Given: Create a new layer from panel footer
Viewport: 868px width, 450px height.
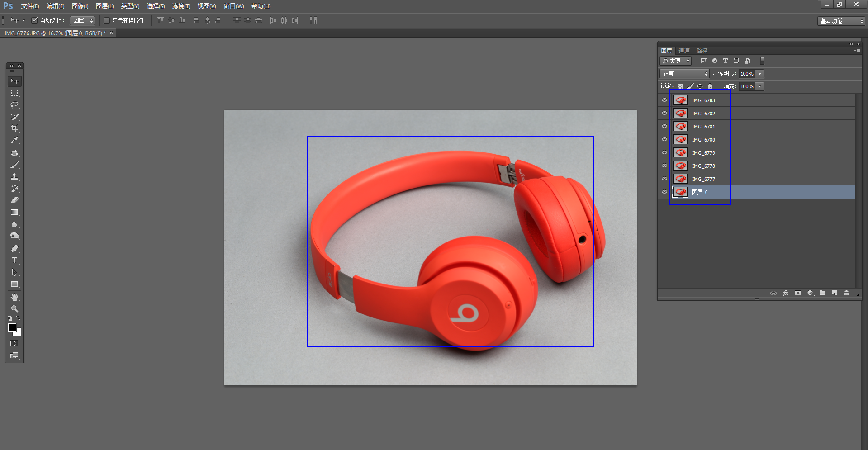Looking at the screenshot, I should point(835,293).
